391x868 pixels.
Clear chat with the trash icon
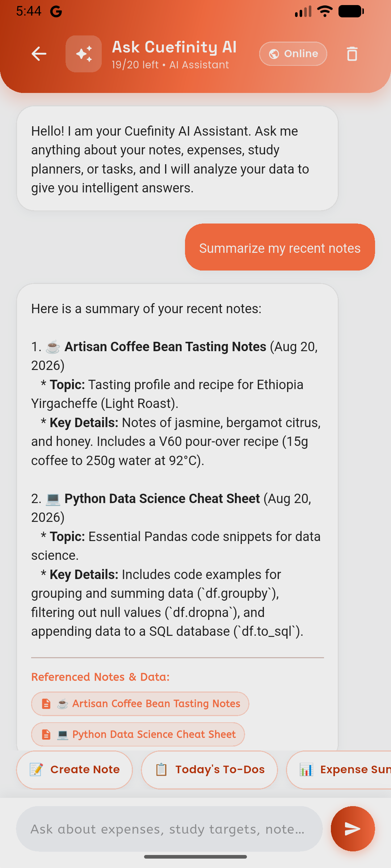point(352,54)
